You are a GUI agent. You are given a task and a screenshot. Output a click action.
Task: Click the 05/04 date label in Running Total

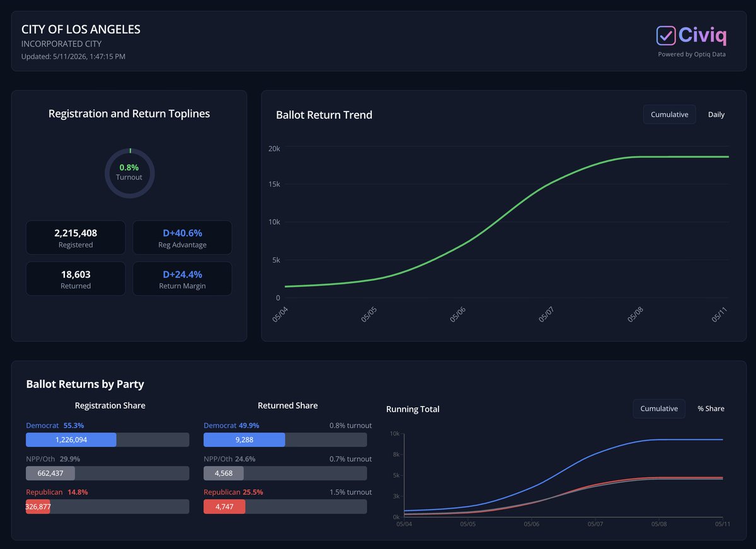tap(404, 523)
